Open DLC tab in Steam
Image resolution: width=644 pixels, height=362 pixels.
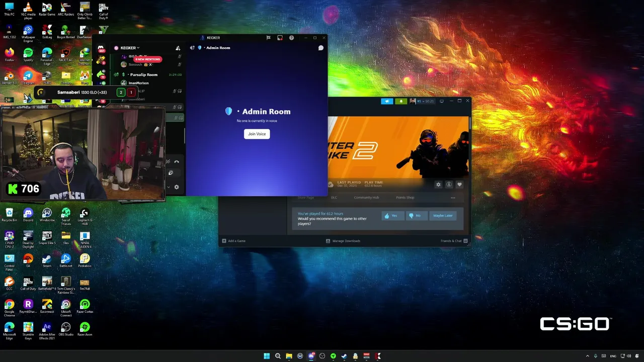[334, 198]
